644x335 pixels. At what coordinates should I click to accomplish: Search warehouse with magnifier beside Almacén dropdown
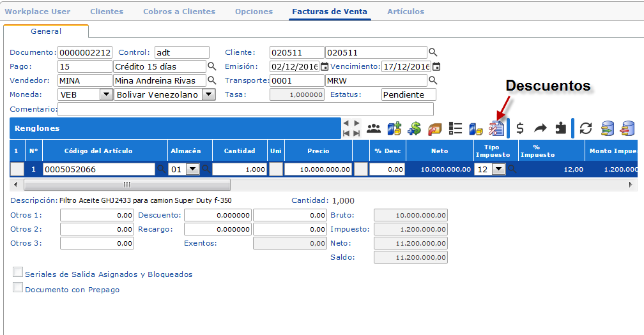[x=206, y=169]
